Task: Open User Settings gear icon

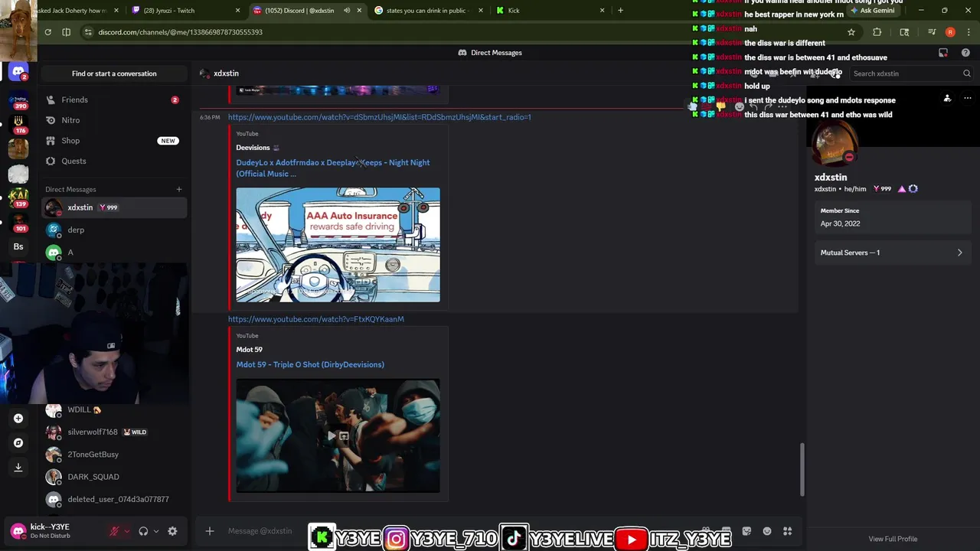Action: pos(172,531)
